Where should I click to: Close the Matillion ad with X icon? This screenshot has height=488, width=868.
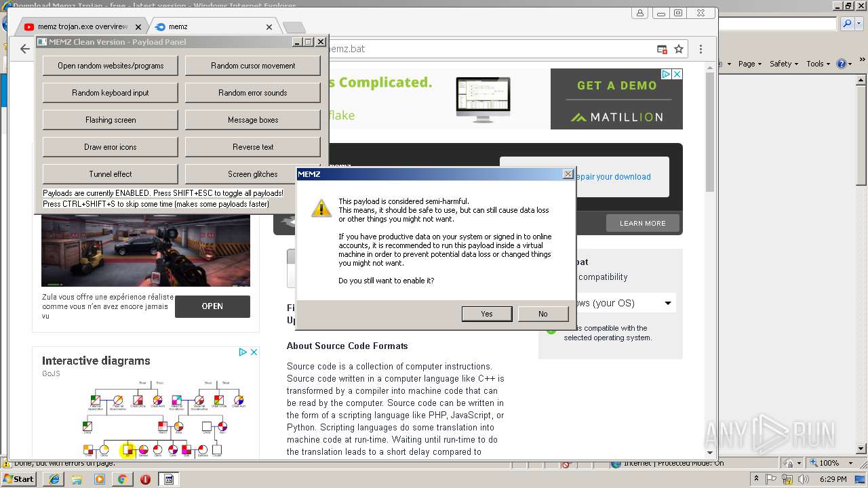(677, 74)
